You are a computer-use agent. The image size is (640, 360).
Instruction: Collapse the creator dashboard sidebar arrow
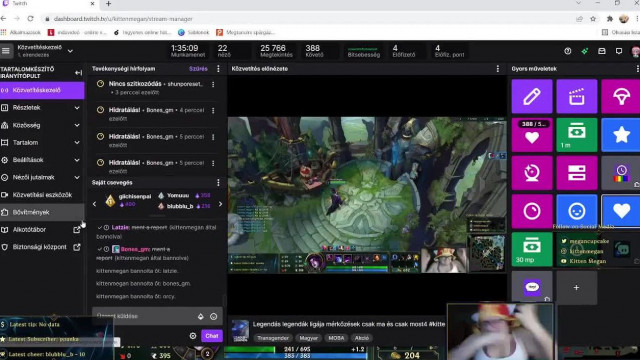click(78, 73)
